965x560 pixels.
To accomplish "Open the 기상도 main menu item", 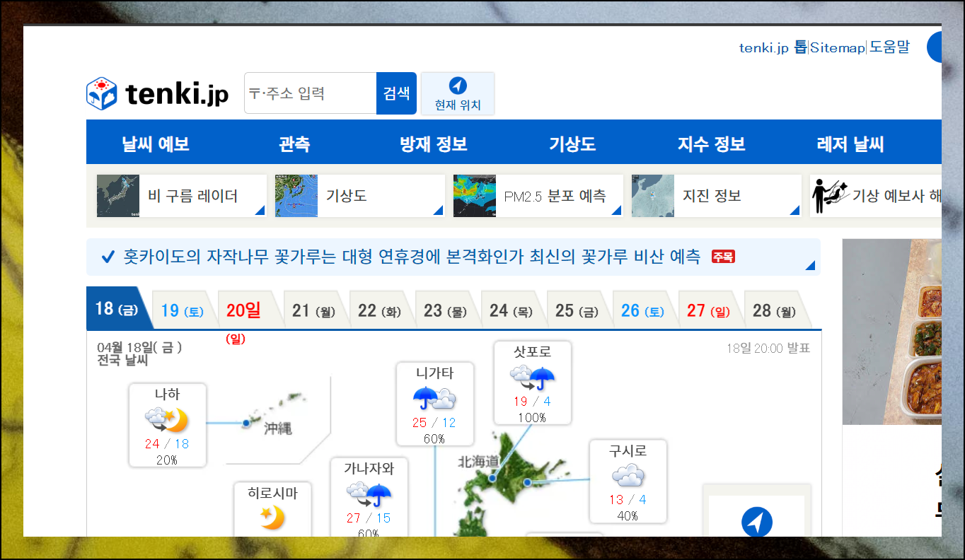I will [x=572, y=145].
